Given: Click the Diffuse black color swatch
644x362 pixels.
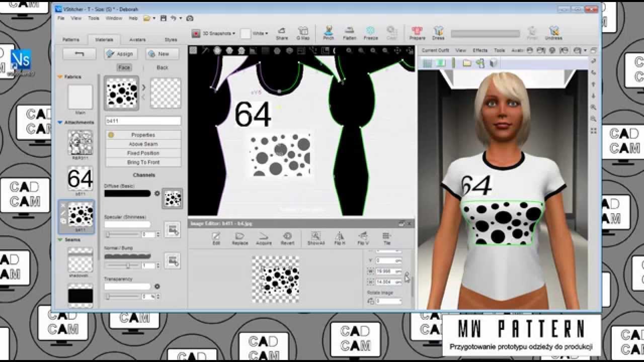Looking at the screenshot, I should 127,193.
